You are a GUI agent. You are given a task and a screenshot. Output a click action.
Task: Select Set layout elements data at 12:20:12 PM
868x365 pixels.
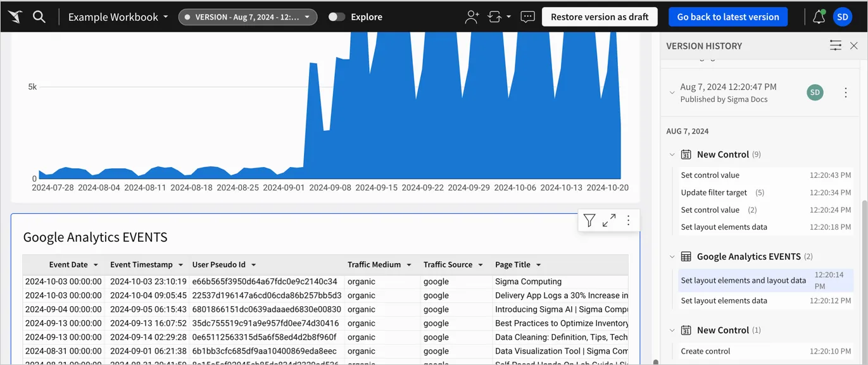pyautogui.click(x=765, y=300)
